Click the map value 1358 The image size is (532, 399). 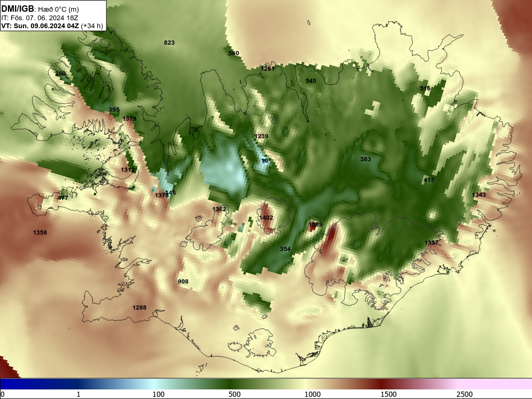click(x=40, y=232)
